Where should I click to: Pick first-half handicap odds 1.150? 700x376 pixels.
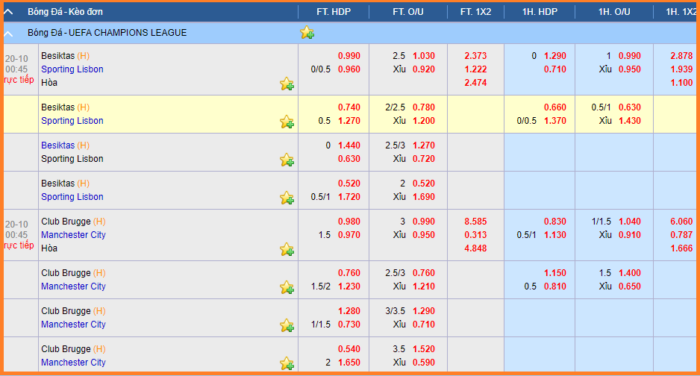(555, 273)
